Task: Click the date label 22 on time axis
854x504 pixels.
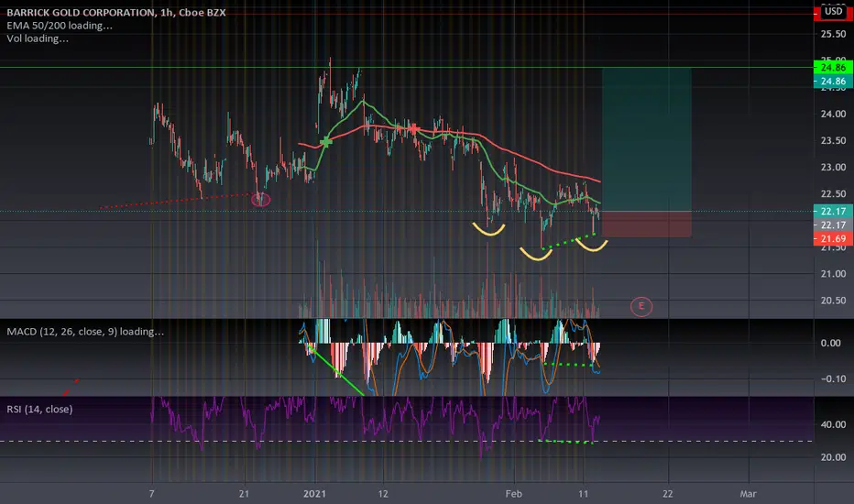Action: 668,494
